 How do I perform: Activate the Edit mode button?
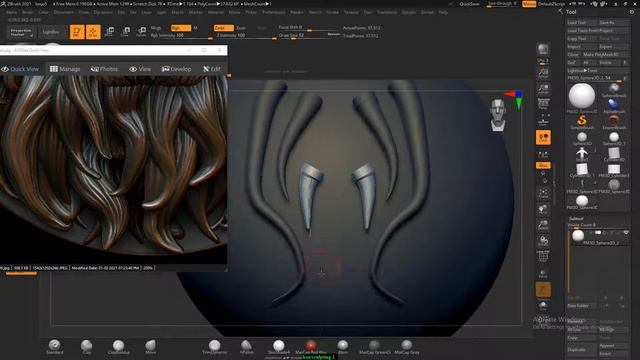(x=77, y=32)
